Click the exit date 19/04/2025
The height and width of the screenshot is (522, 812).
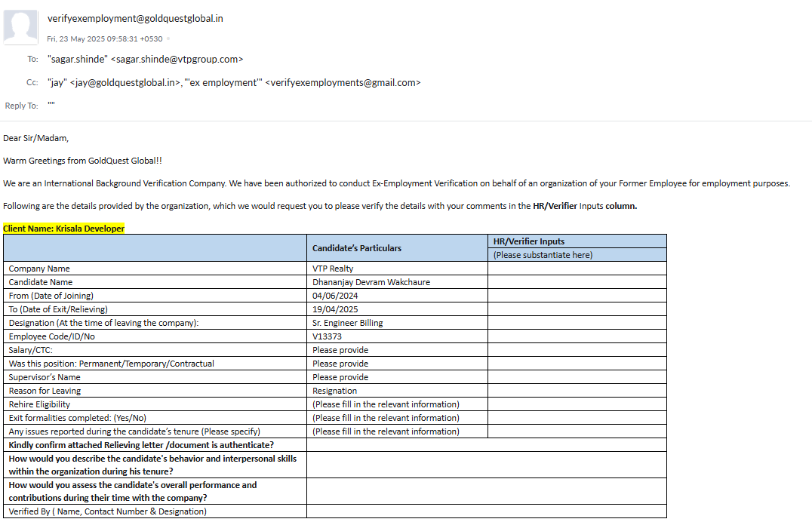(335, 309)
